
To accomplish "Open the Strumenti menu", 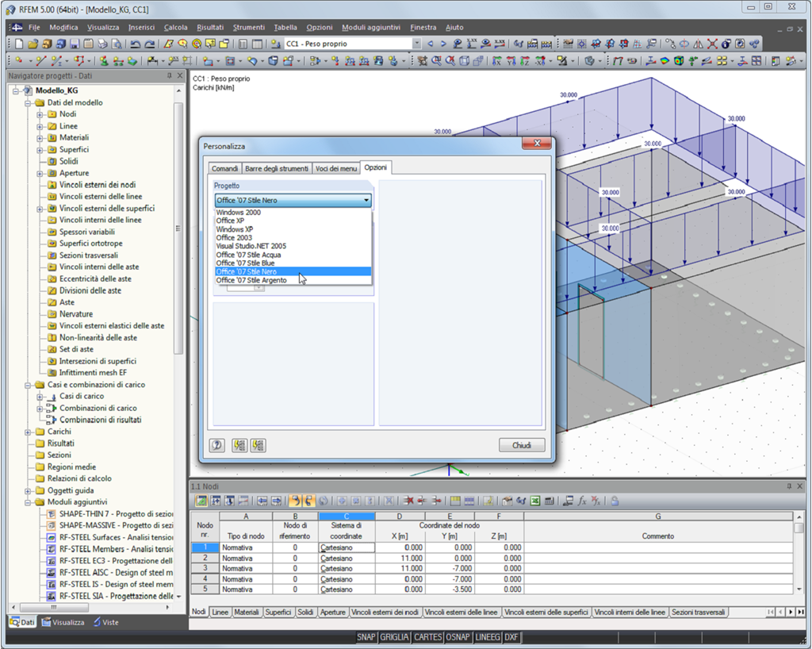I will pyautogui.click(x=248, y=28).
